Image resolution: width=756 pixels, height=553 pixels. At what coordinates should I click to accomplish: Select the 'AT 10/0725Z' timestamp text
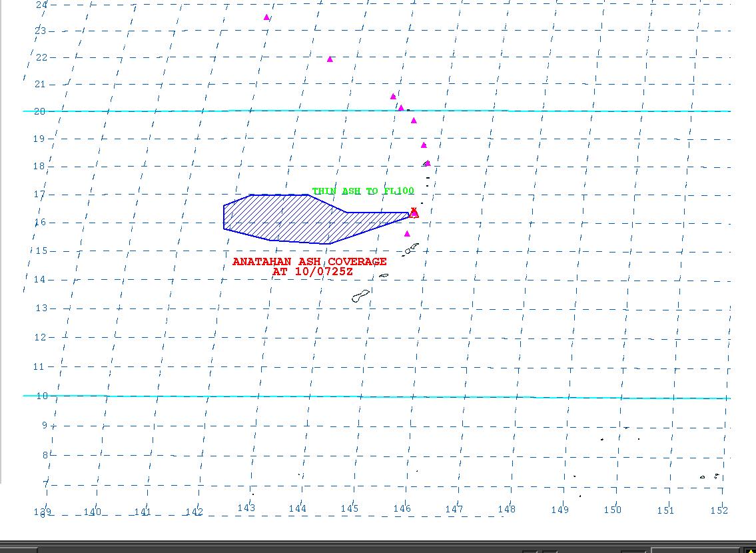[x=312, y=272]
